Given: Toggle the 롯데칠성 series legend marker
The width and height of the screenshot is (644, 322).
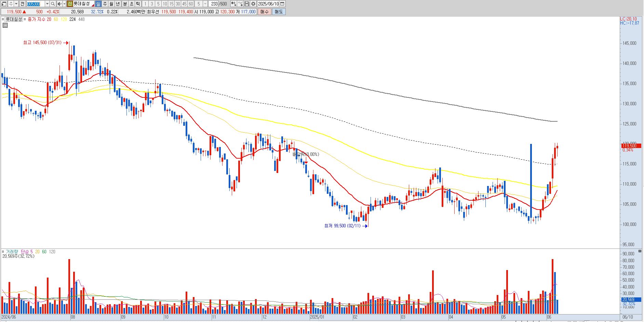Looking at the screenshot, I should (x=3, y=19).
